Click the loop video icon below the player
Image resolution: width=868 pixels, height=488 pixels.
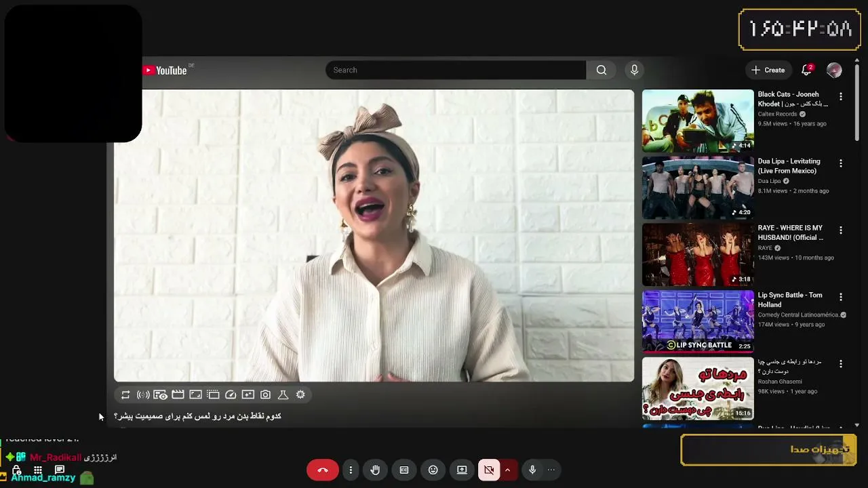click(125, 394)
